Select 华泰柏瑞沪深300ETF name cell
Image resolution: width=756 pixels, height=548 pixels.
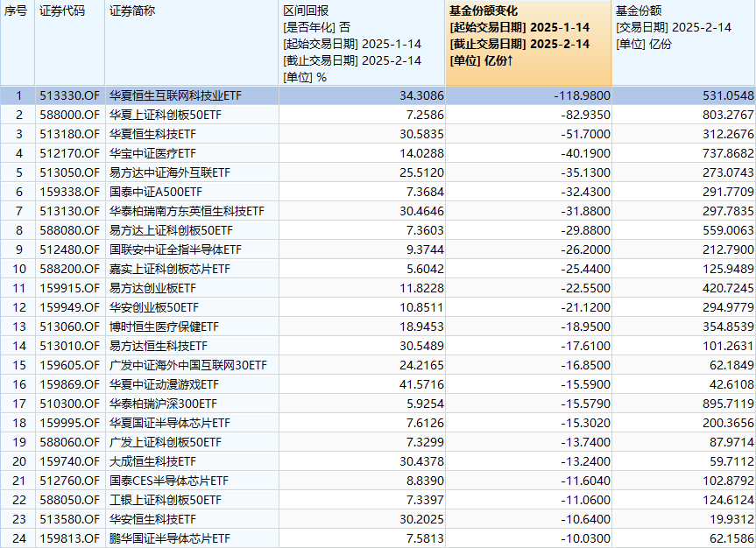pyautogui.click(x=192, y=404)
